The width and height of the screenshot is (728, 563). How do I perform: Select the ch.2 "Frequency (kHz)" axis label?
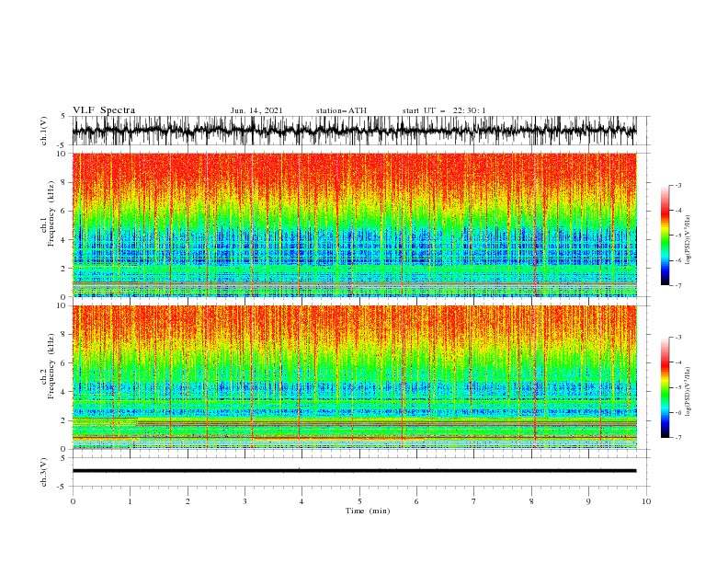51,366
